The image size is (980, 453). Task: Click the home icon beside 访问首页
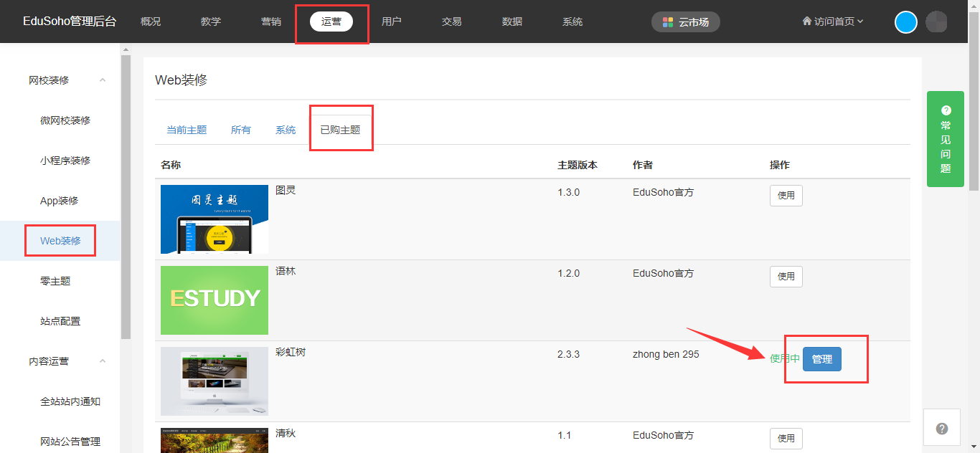[x=806, y=22]
